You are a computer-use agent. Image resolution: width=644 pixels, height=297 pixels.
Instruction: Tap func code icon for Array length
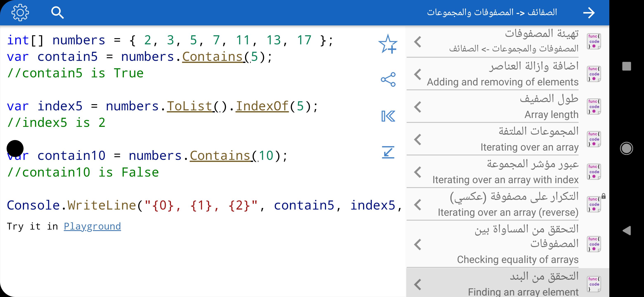pyautogui.click(x=594, y=107)
